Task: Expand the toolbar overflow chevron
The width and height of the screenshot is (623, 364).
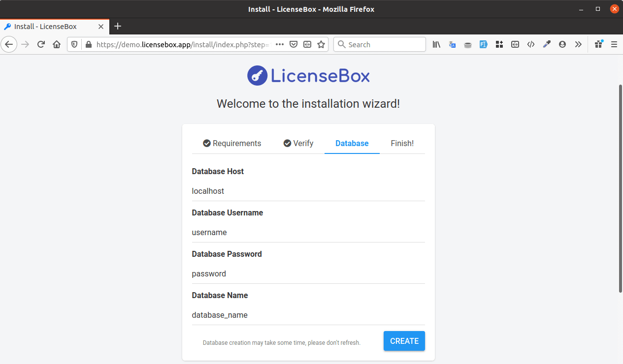Action: tap(578, 44)
